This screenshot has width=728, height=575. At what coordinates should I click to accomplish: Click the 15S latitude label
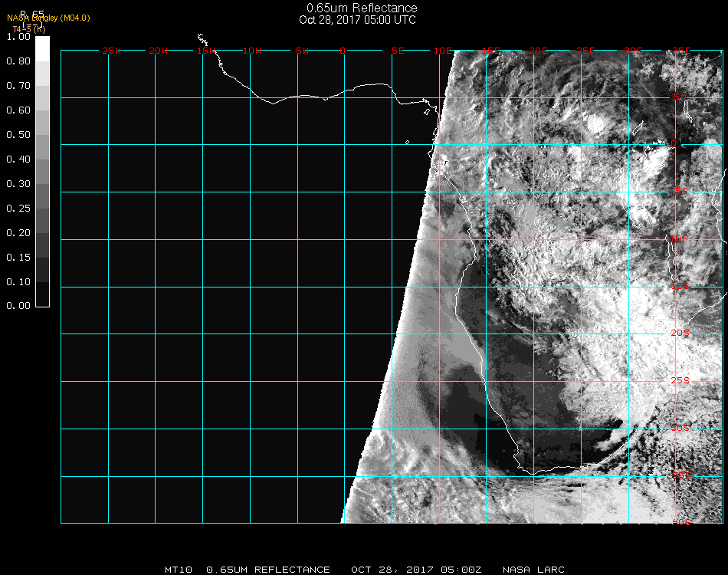click(x=680, y=286)
